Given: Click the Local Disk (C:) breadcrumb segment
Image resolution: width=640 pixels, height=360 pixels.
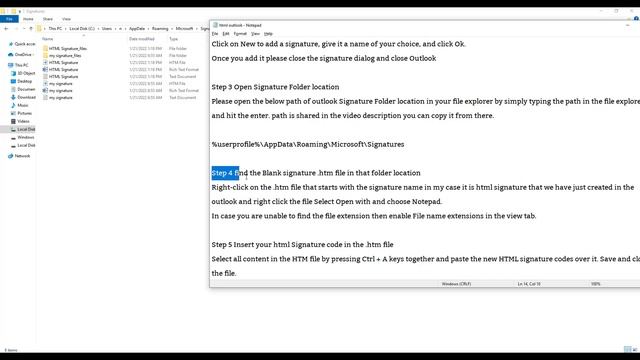Looking at the screenshot, I should pos(82,29).
